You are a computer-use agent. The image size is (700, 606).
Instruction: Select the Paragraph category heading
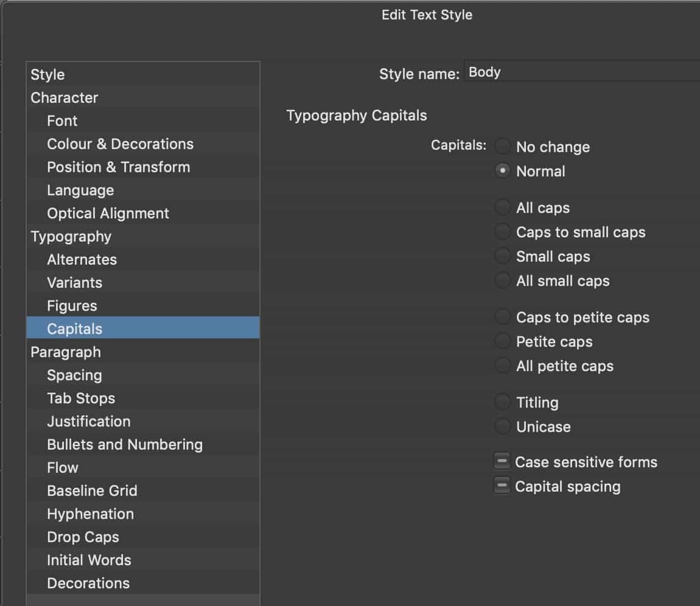[x=66, y=352]
